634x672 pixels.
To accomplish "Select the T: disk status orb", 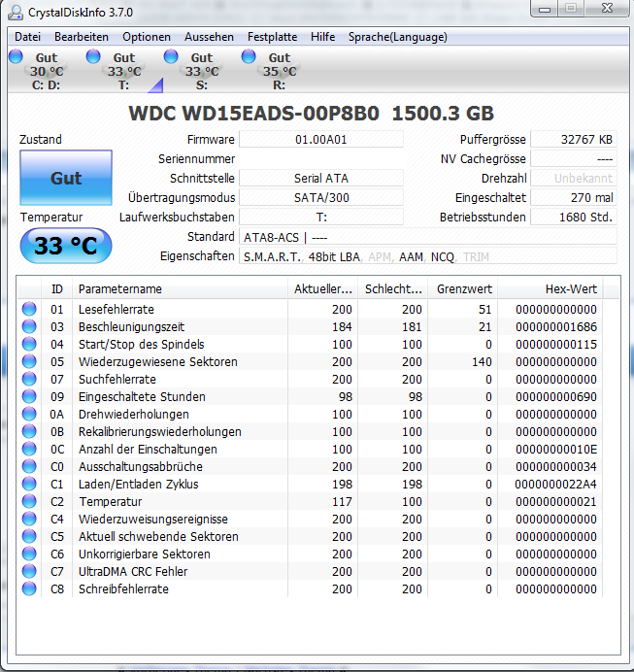I will [93, 56].
